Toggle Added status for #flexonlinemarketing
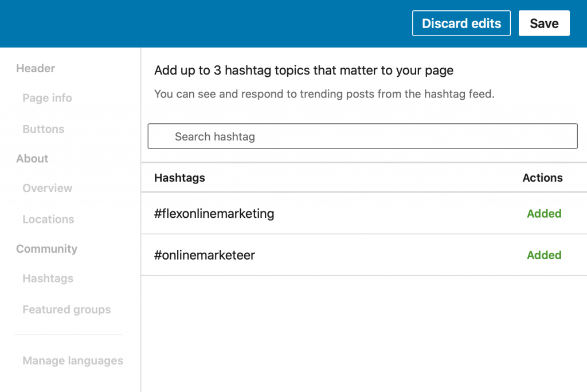 pos(543,214)
